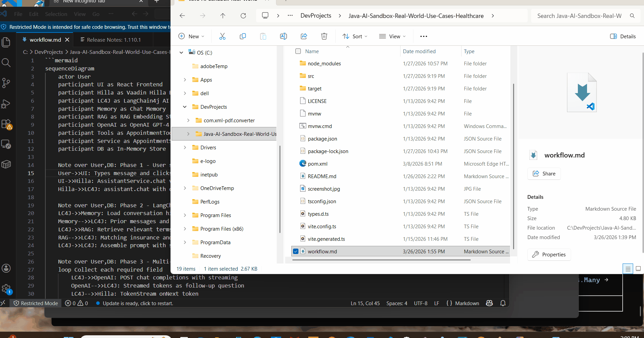Click the Rename icon in File Explorer
The image size is (644, 338).
tap(284, 36)
